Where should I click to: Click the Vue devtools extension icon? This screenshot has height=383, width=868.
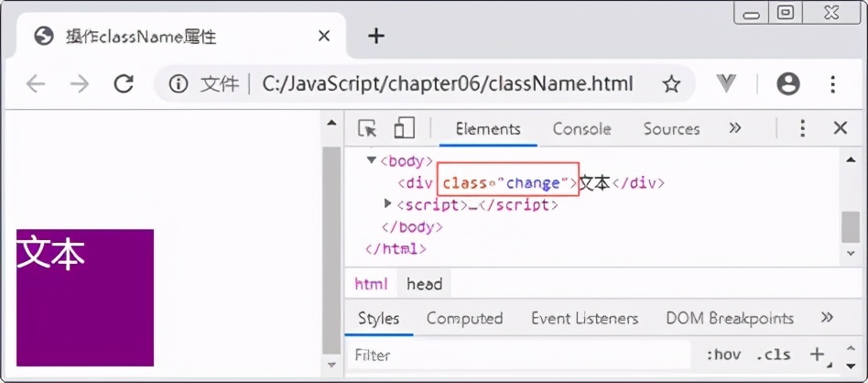[x=727, y=84]
